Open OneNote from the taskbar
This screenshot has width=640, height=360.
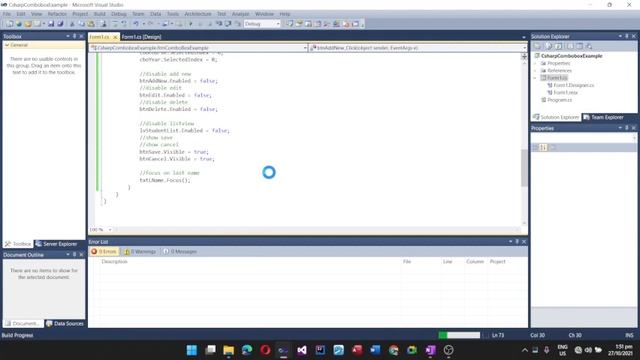(x=430, y=350)
